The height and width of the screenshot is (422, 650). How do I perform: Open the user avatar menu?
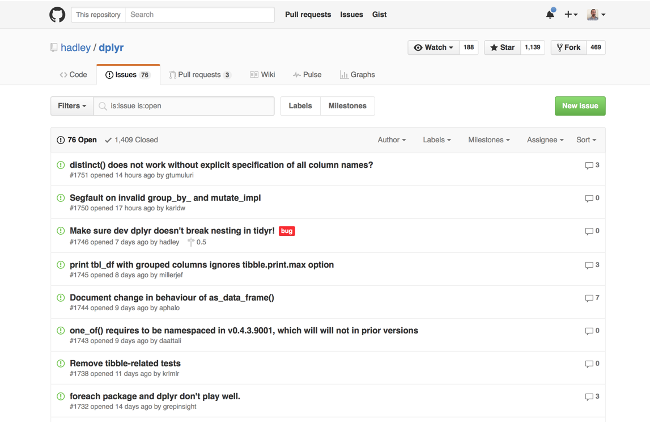pyautogui.click(x=596, y=15)
